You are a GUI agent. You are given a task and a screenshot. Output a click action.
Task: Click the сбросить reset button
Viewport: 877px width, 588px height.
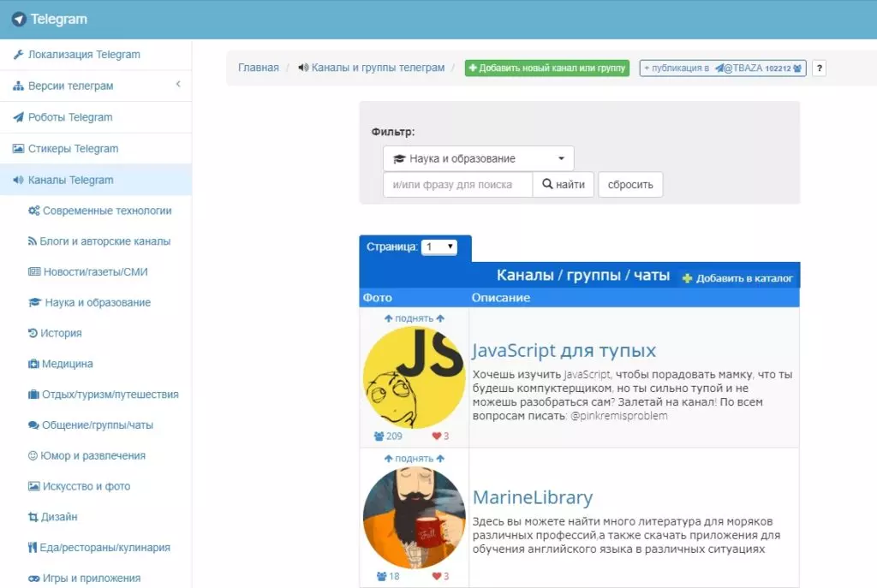click(x=630, y=185)
